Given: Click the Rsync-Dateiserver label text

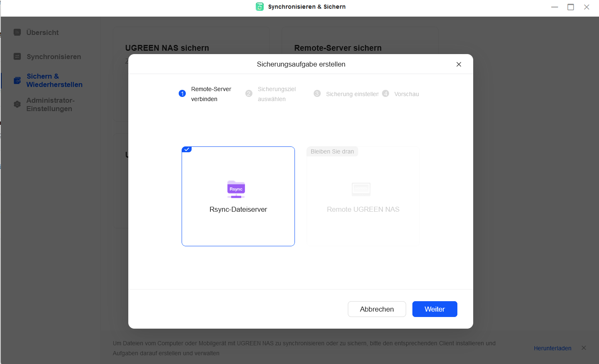Looking at the screenshot, I should [x=238, y=209].
